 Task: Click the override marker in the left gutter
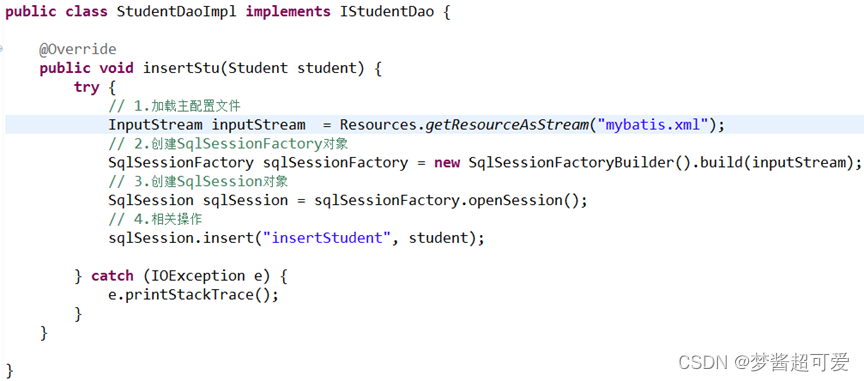(x=2, y=50)
